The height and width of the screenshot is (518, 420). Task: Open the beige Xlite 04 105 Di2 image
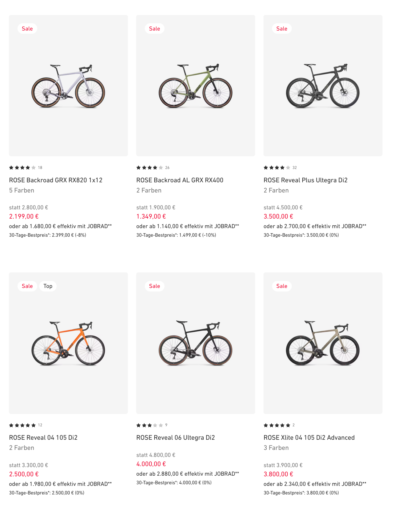[323, 343]
